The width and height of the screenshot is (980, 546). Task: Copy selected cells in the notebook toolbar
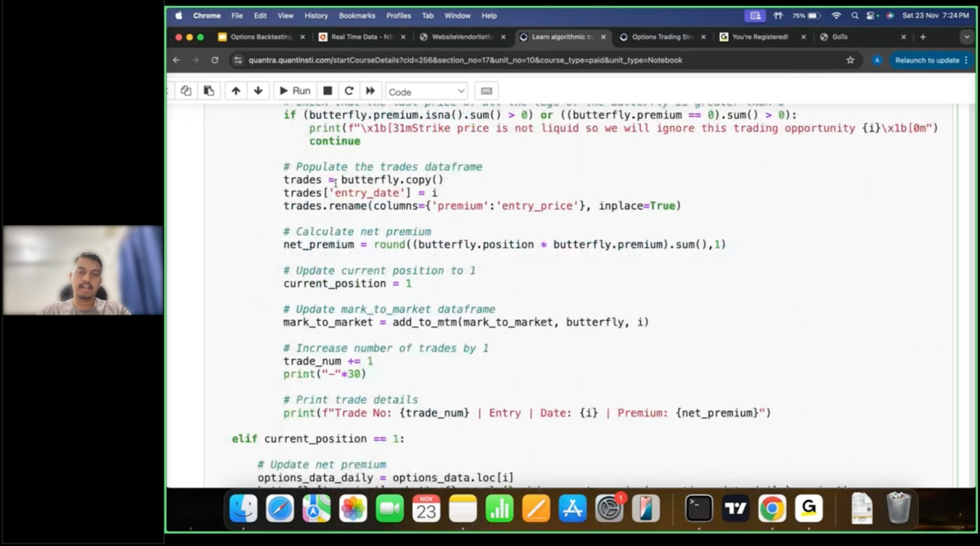186,91
